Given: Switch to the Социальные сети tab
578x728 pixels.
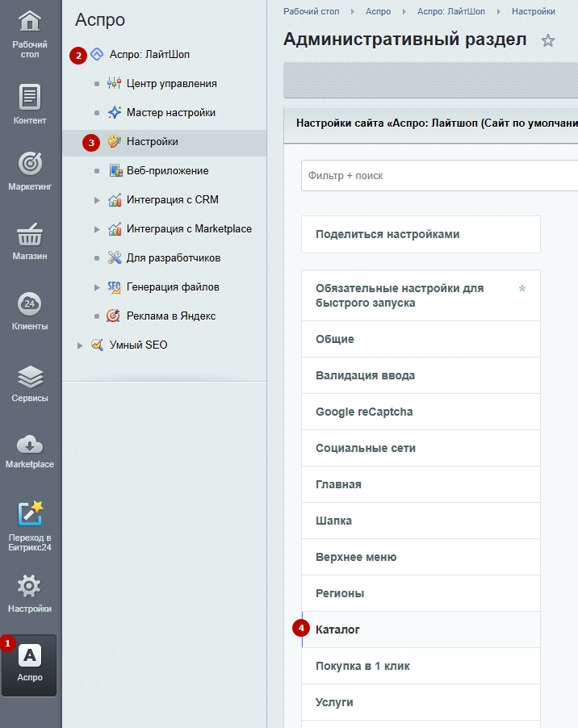Looking at the screenshot, I should pos(421,448).
